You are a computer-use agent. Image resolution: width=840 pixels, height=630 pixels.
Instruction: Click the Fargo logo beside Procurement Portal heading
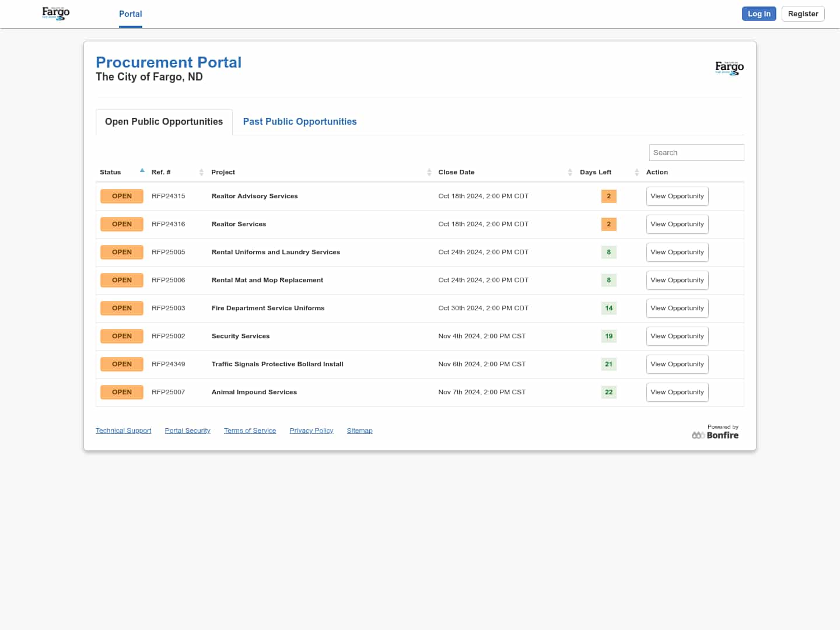[x=729, y=68]
